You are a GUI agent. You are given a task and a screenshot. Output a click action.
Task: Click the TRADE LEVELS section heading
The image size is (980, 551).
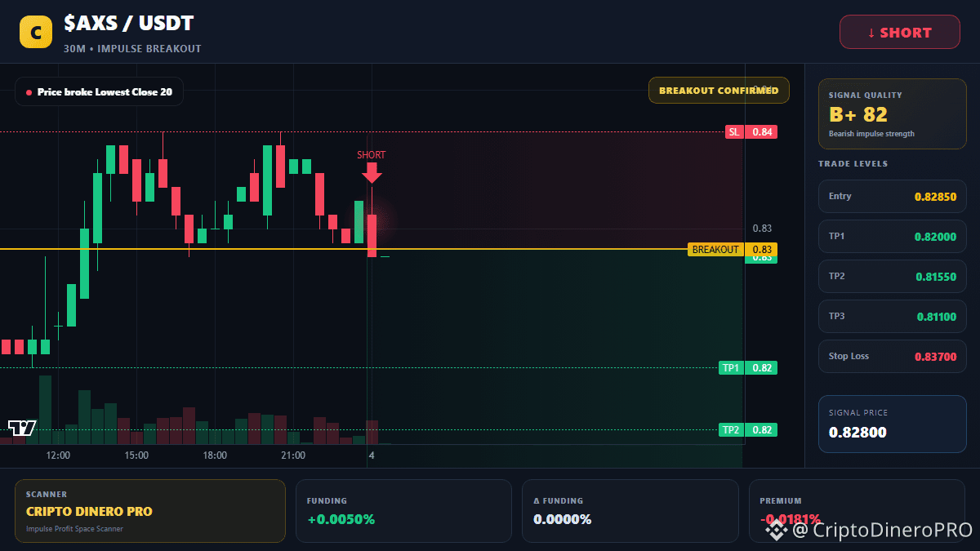click(853, 164)
